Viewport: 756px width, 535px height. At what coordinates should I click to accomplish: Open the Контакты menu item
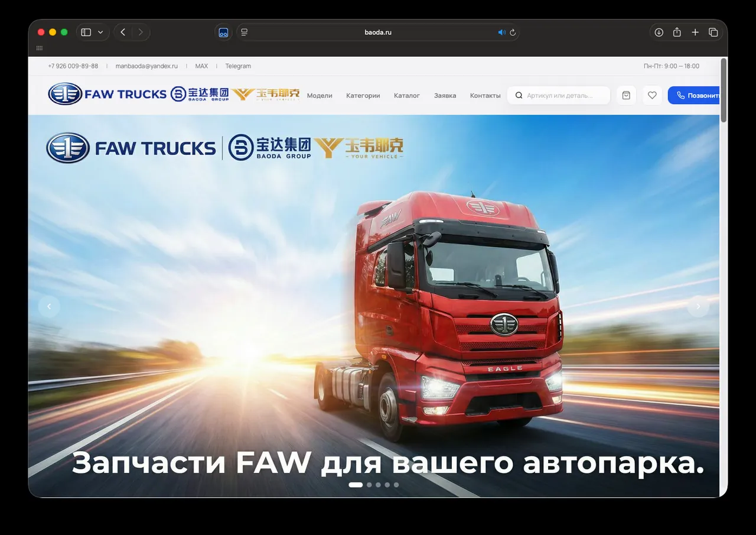485,95
